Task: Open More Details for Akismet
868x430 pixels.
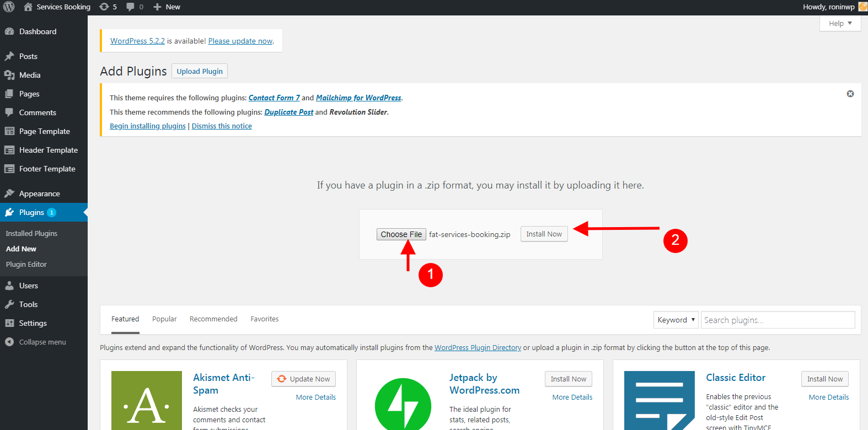Action: click(315, 397)
